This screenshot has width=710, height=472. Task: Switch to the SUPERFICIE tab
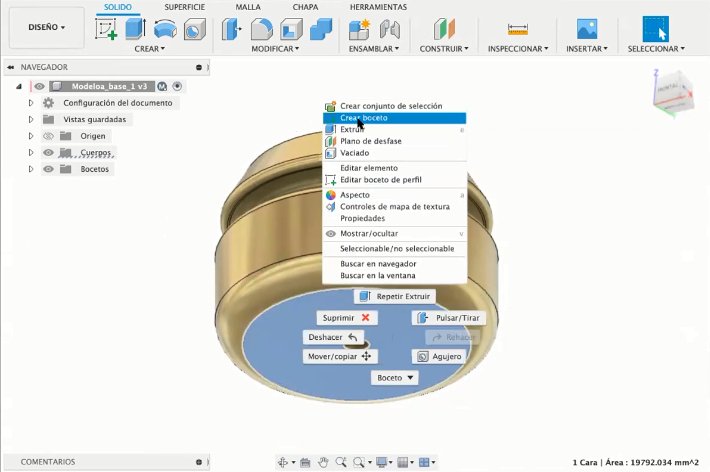(184, 7)
